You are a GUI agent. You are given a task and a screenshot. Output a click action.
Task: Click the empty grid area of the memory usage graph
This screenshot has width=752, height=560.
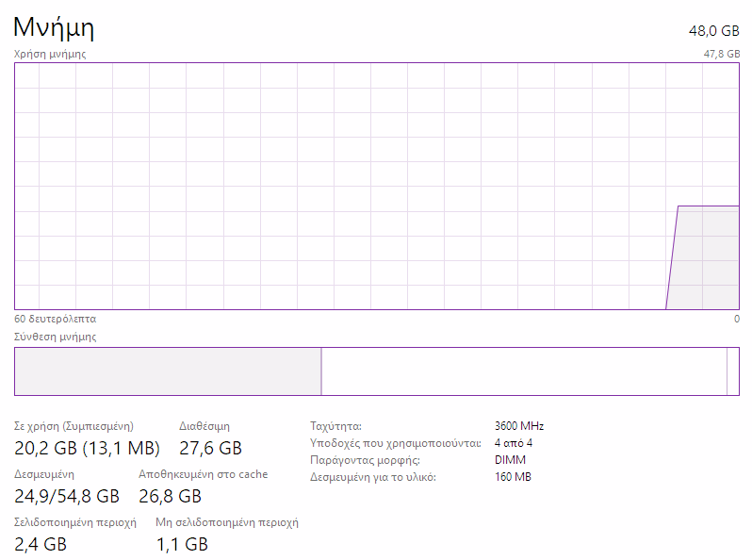[x=335, y=186]
